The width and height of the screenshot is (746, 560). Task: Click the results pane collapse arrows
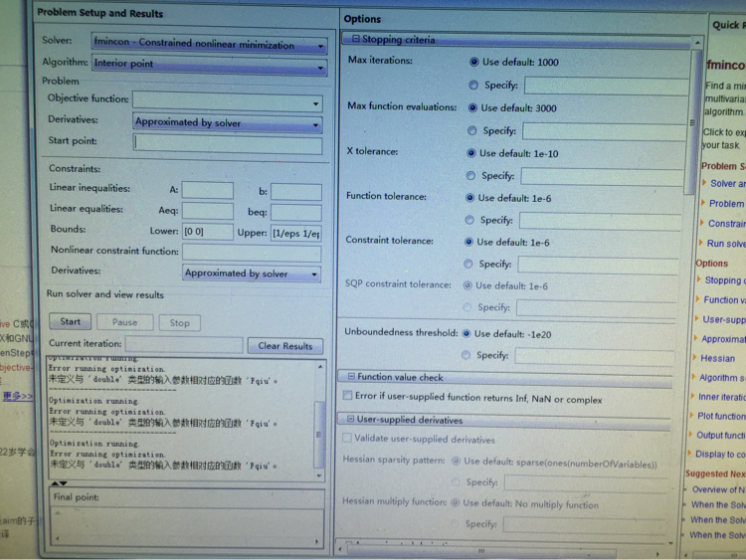(59, 483)
